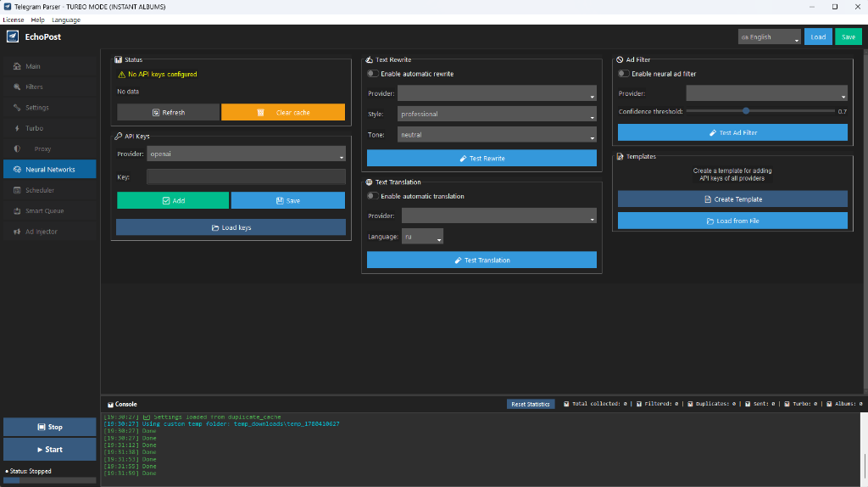Click the bottom-left progress bar
The image size is (868, 487).
tap(49, 480)
